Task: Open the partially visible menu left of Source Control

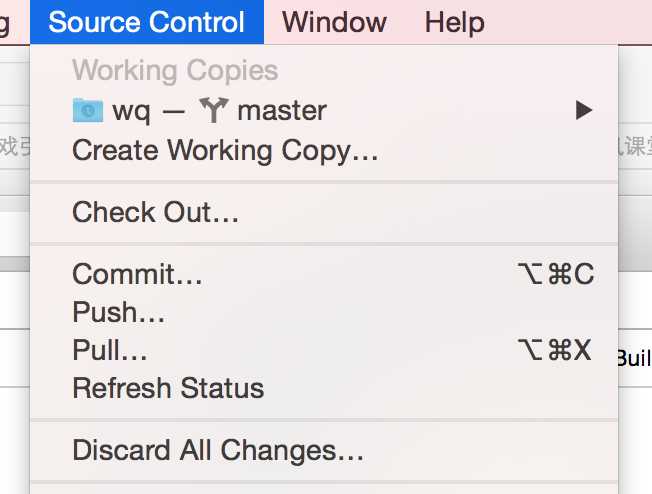Action: tap(5, 23)
